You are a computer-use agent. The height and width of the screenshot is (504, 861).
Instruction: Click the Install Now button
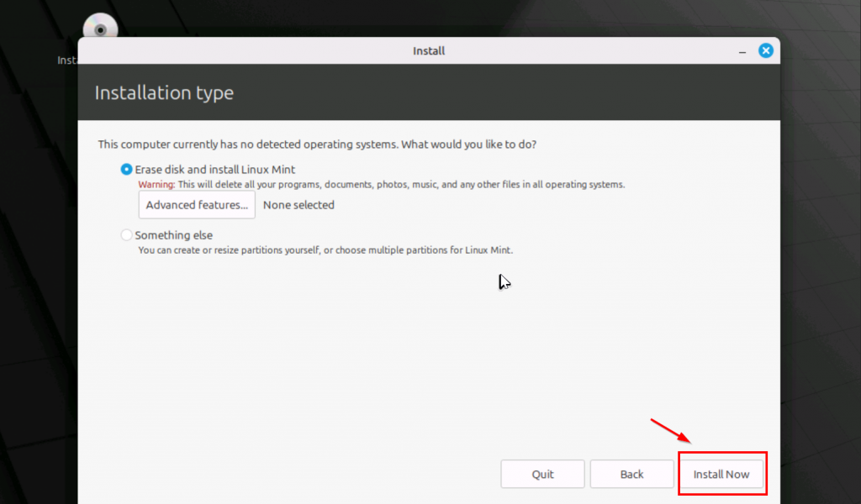[x=721, y=474]
